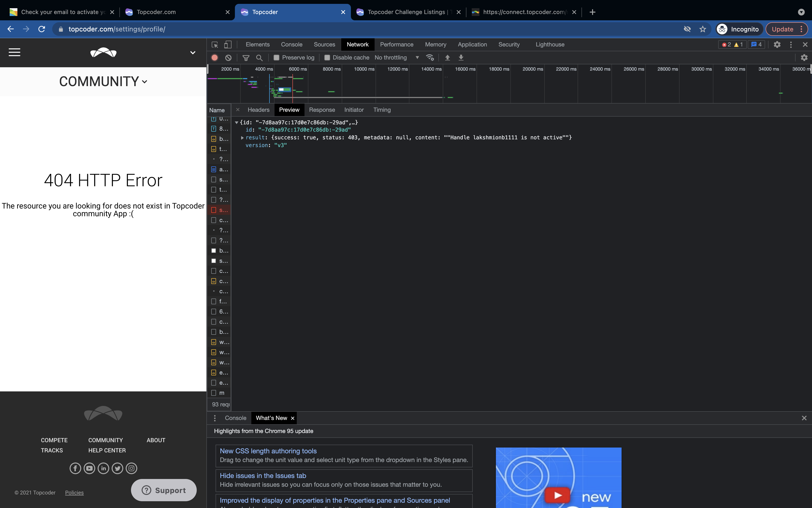Open COMPETE footer link

(54, 440)
